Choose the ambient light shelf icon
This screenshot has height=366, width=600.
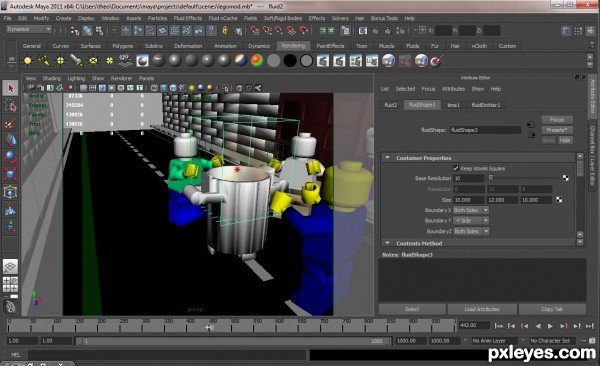coord(28,60)
